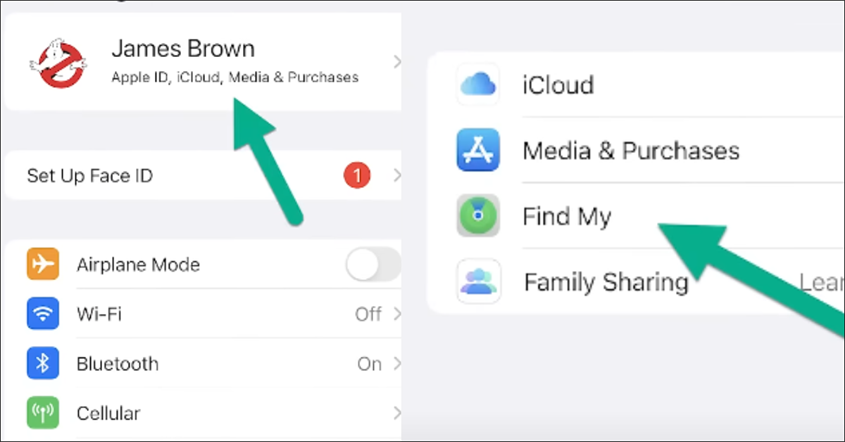
Task: Expand the Cellular row chevron
Action: pos(397,413)
